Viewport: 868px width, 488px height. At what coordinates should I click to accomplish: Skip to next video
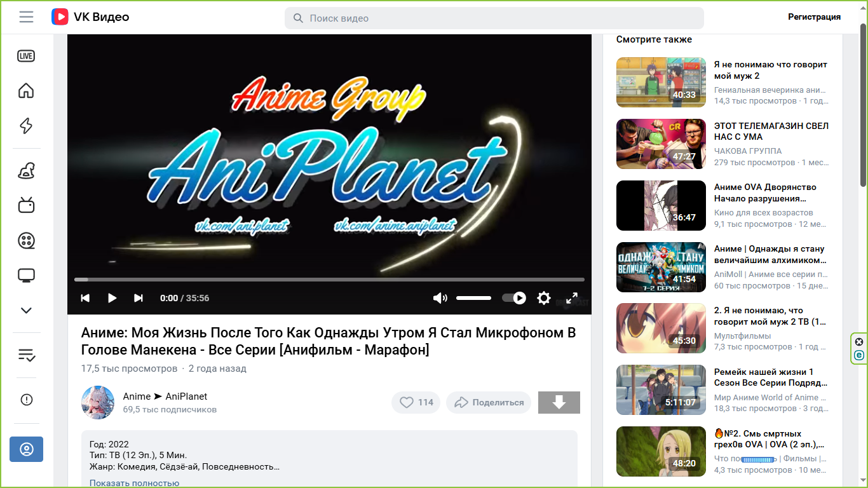click(139, 298)
